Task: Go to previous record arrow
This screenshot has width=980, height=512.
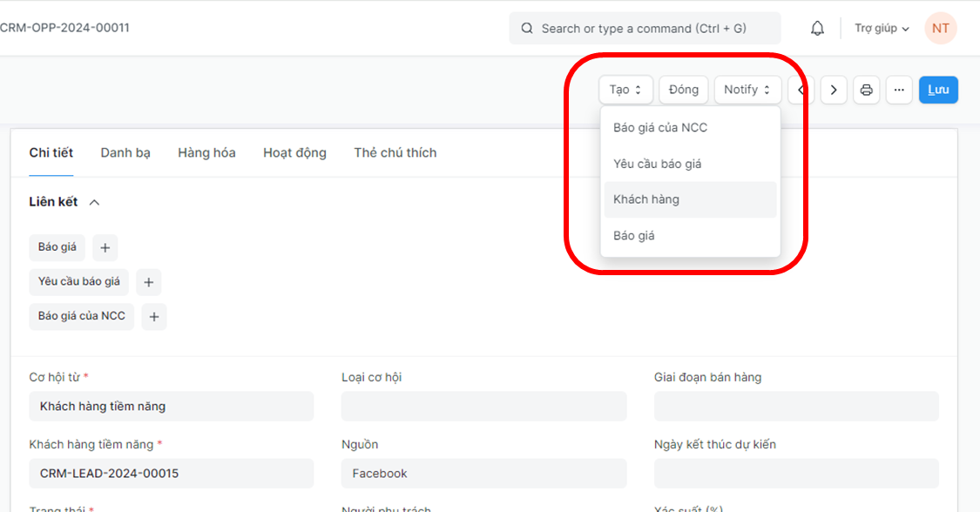Action: (x=801, y=90)
